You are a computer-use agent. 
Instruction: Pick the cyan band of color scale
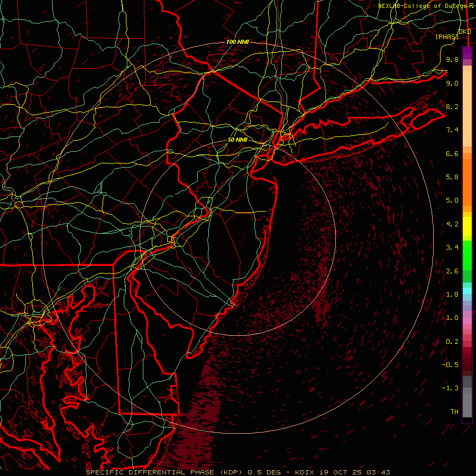[467, 291]
